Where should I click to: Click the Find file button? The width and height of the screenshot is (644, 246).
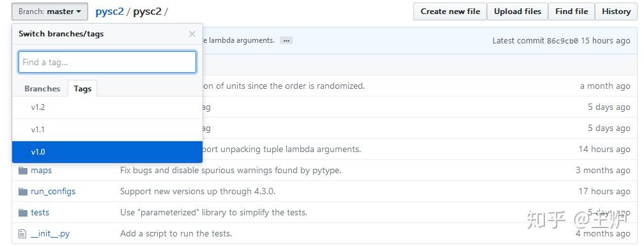click(x=572, y=12)
